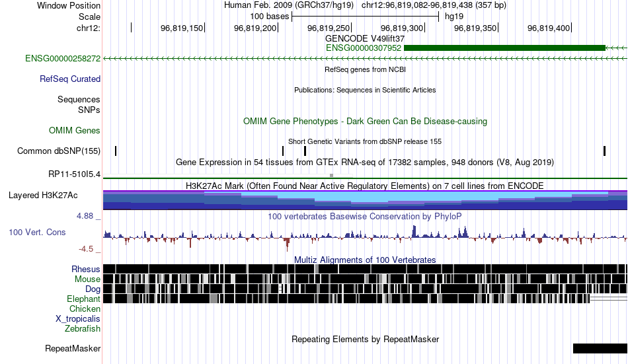628x364 pixels.
Task: Click the ENSG00000307952 gene label
Action: (364, 48)
